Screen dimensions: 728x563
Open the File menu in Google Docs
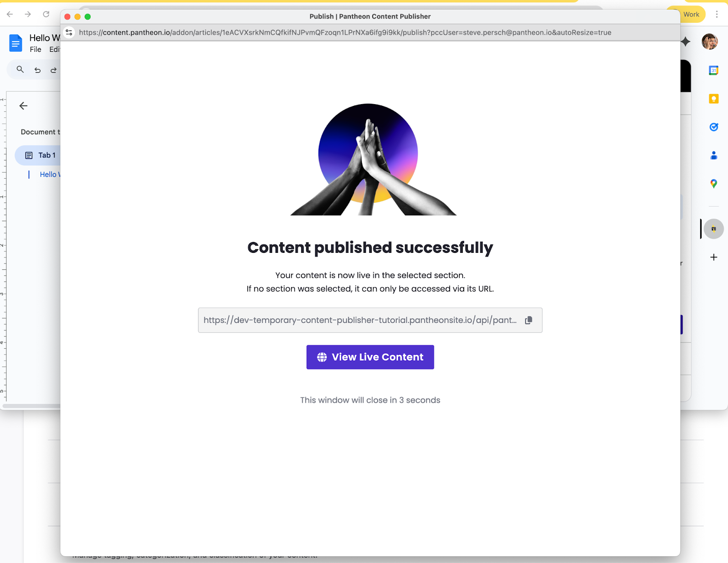pos(35,50)
